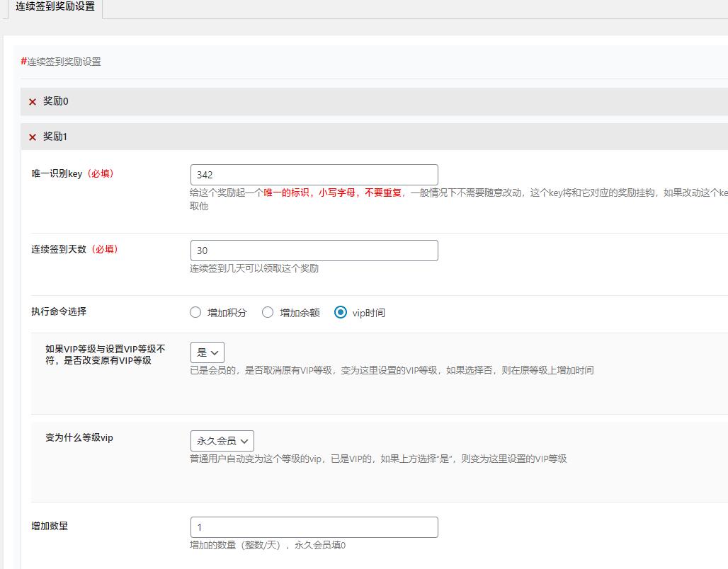Click inside the 增加数量 text field
The height and width of the screenshot is (569, 728).
[314, 527]
